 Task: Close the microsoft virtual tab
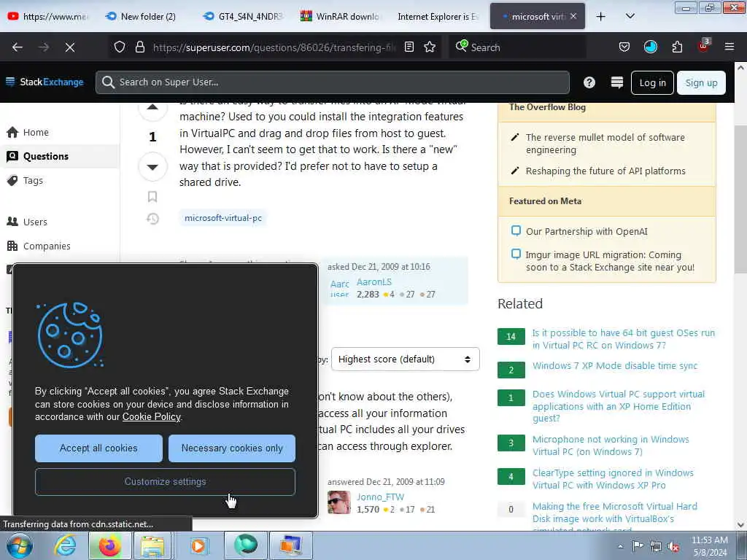(x=573, y=16)
